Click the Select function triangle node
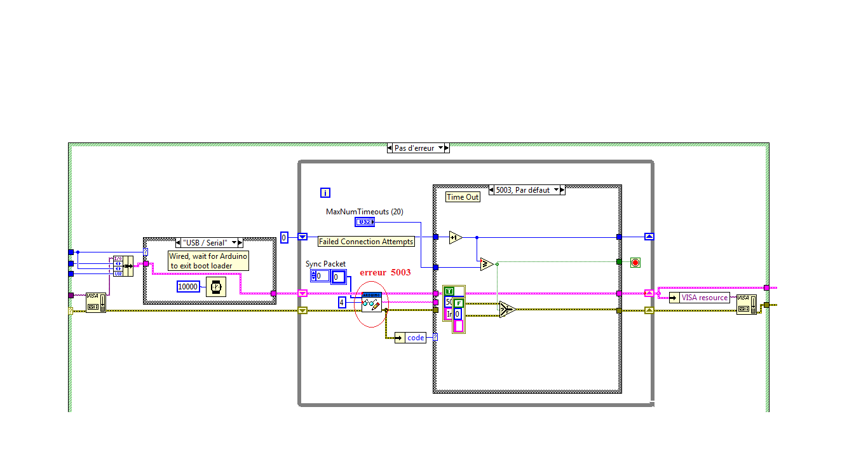Screen dimensions: 868x463 tap(507, 310)
